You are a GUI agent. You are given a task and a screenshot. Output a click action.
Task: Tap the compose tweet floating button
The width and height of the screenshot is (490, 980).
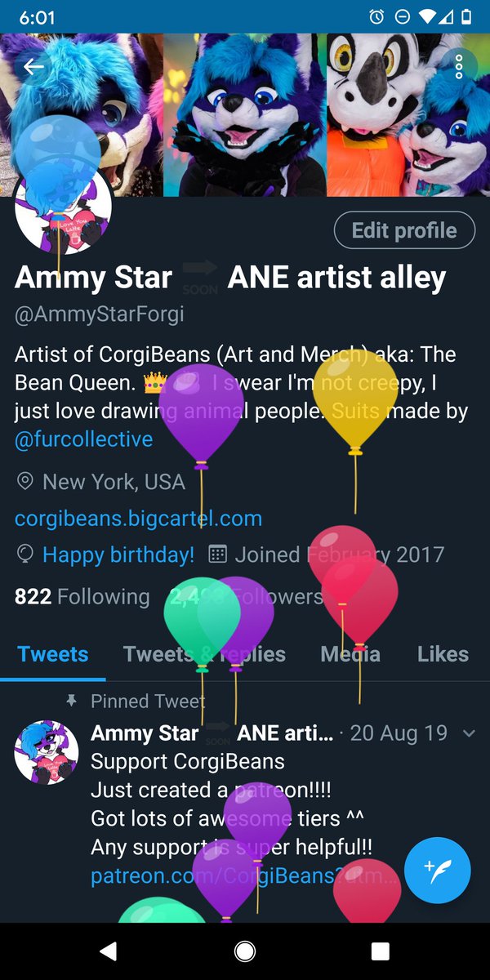pyautogui.click(x=437, y=870)
